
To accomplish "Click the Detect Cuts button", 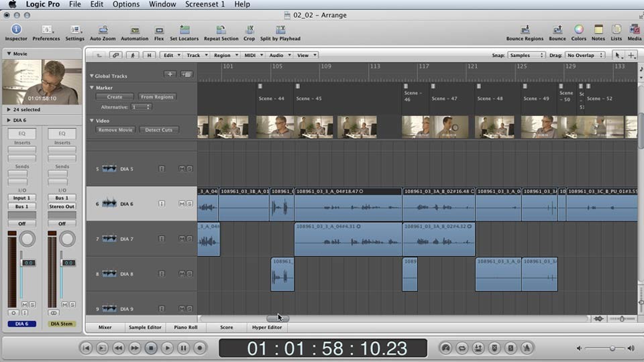I will tap(158, 129).
